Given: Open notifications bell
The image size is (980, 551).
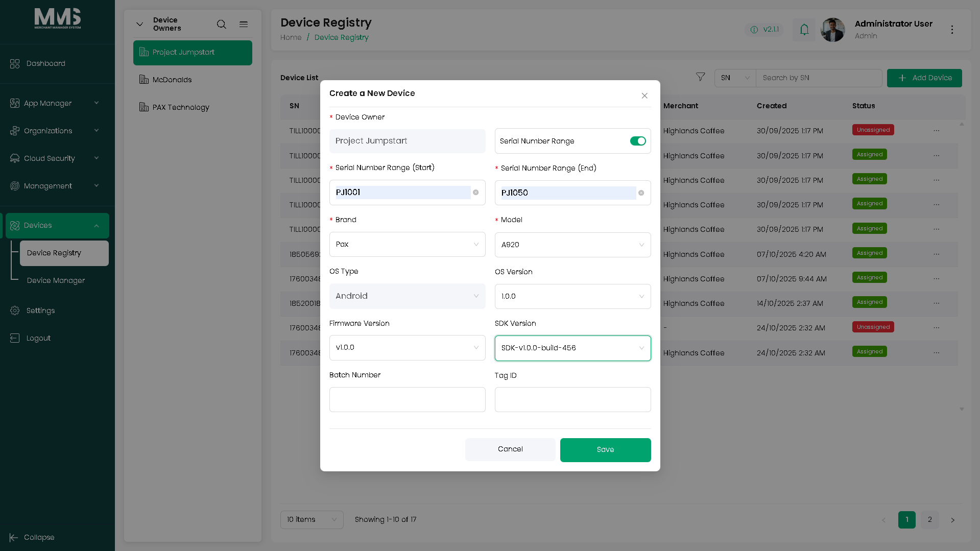Looking at the screenshot, I should 804,30.
